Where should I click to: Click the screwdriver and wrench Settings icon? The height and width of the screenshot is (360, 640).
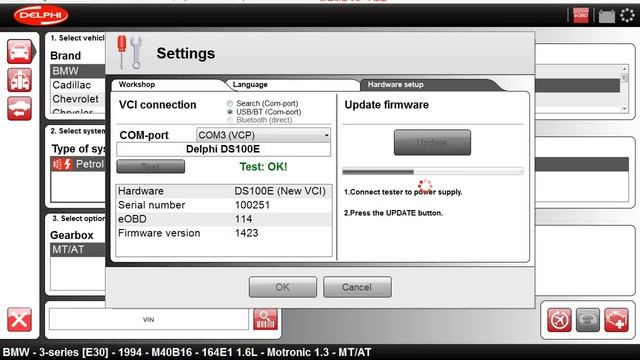pyautogui.click(x=130, y=53)
